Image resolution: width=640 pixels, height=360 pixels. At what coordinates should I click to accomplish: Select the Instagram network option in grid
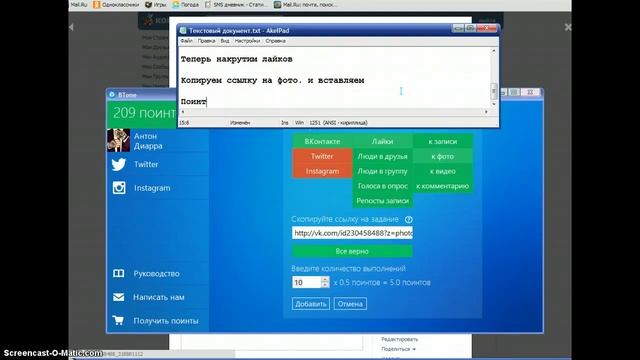pos(322,171)
